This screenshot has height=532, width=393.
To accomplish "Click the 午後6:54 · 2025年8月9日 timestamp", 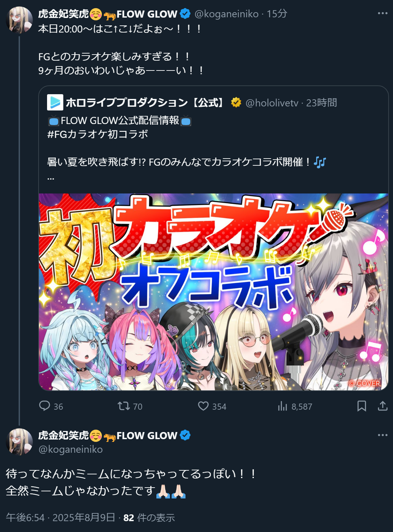I will click(61, 517).
